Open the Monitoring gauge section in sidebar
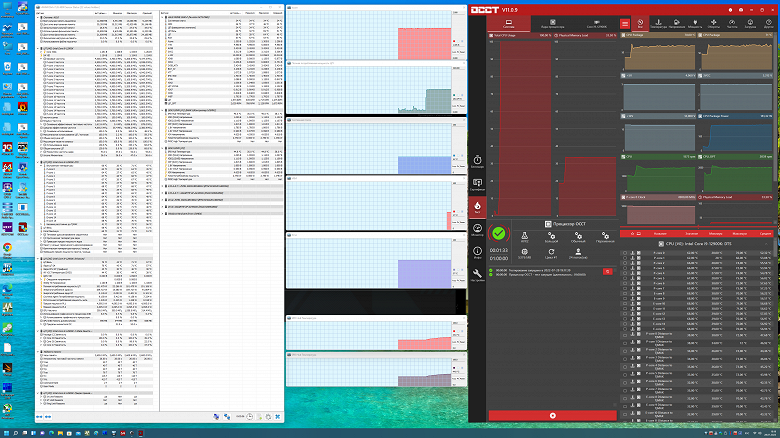This screenshot has width=780, height=438. pyautogui.click(x=477, y=230)
